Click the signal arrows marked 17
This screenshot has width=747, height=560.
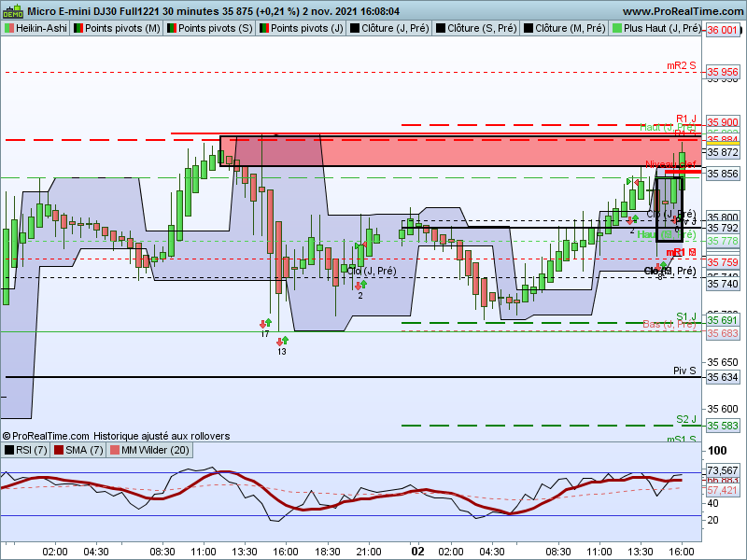265,323
